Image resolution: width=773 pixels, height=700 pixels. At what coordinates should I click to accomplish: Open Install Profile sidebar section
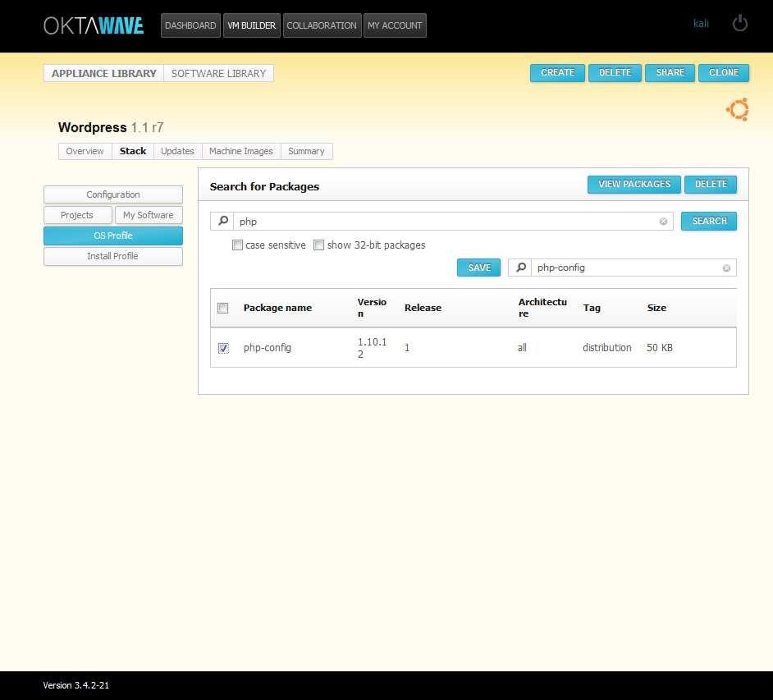click(113, 256)
